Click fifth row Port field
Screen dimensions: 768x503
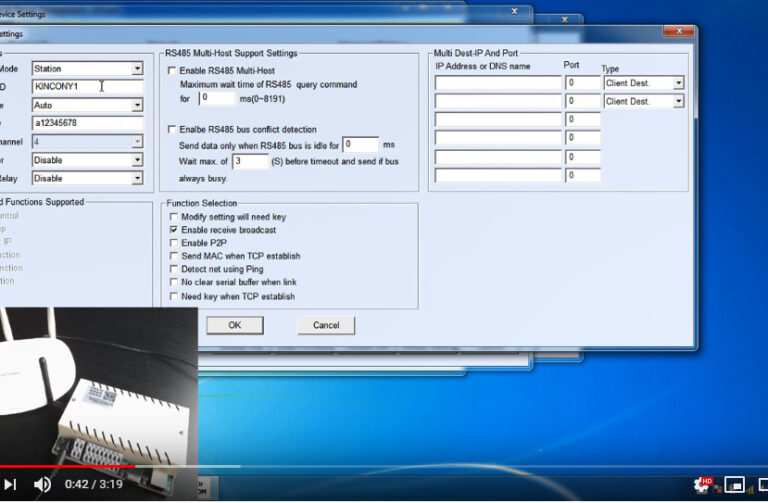pos(583,157)
